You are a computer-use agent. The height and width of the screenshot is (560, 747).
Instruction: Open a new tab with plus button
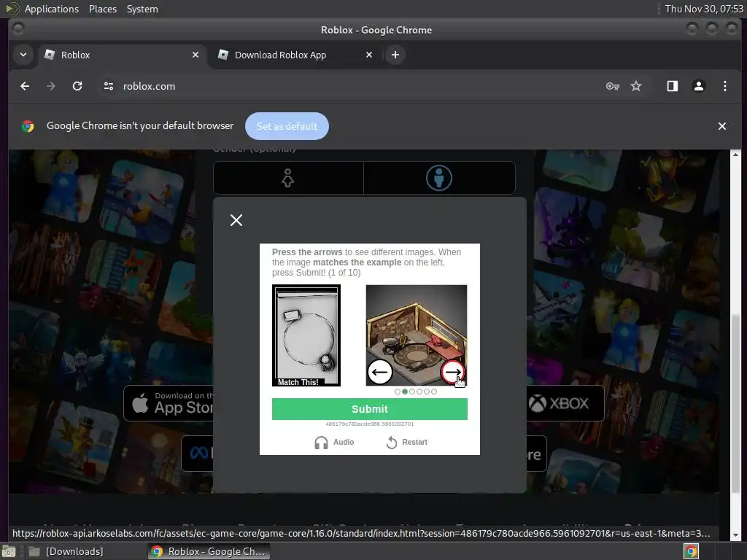(395, 55)
